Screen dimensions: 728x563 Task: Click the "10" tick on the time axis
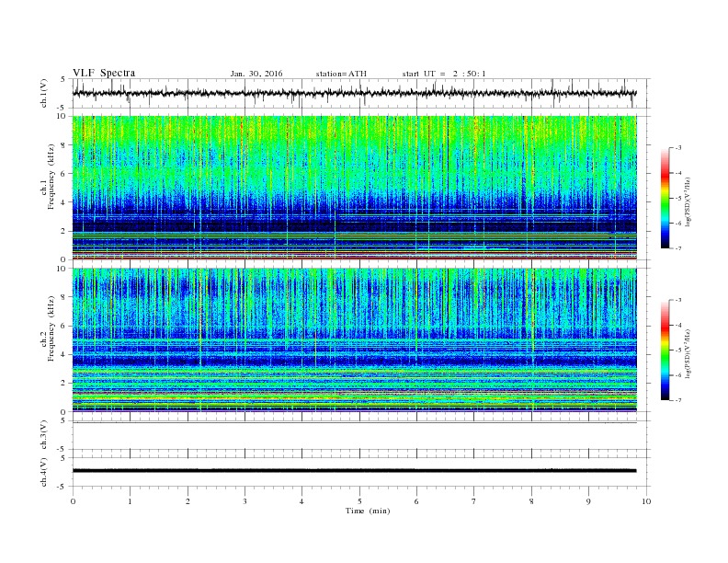coord(646,501)
